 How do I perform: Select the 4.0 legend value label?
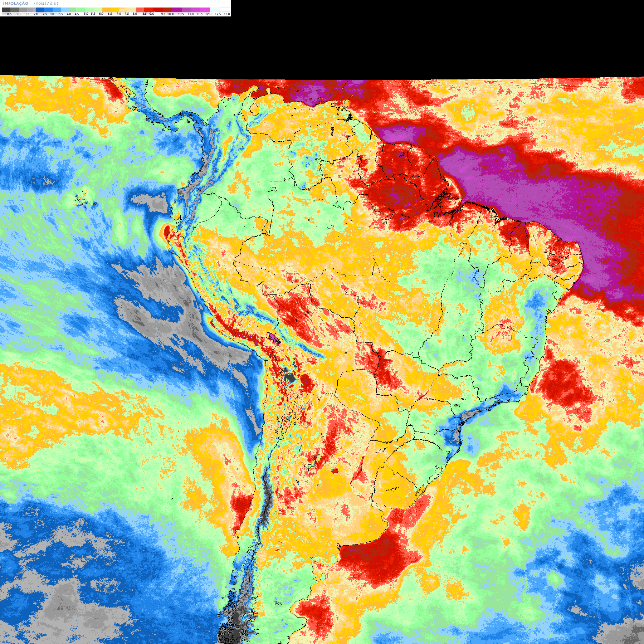[69, 14]
